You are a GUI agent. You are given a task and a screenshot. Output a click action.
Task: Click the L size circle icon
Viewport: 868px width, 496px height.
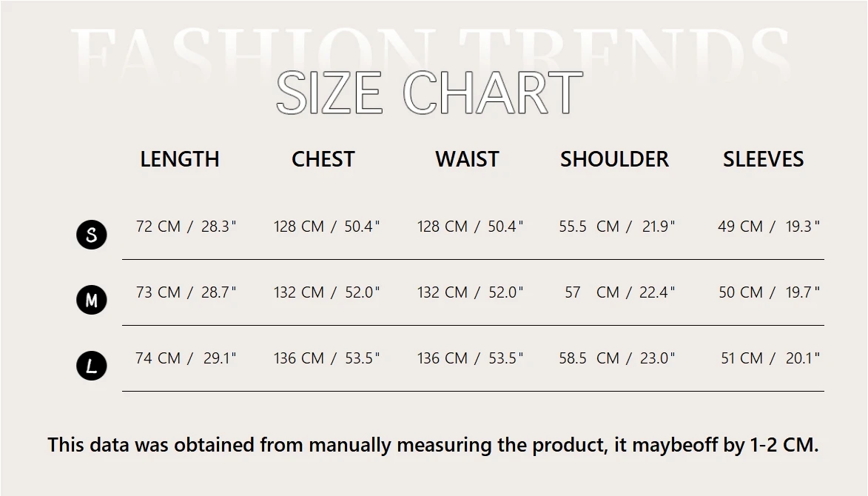pos(91,366)
